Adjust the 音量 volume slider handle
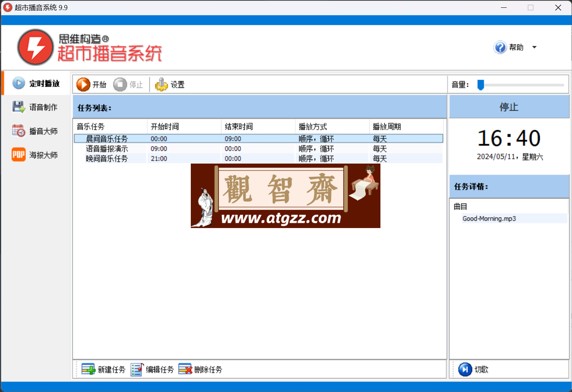The height and width of the screenshot is (392, 572). click(481, 85)
